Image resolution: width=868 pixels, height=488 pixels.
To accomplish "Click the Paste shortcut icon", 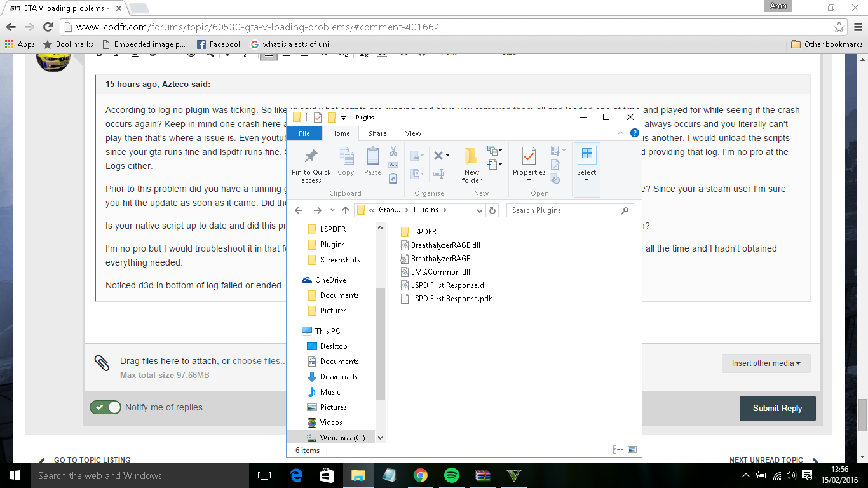I will tap(393, 179).
